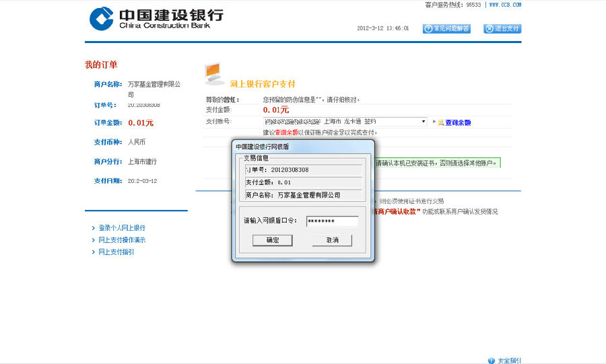Click the 上海市建行 merchant branch text
Screen dimensions: 606x364
coord(142,161)
